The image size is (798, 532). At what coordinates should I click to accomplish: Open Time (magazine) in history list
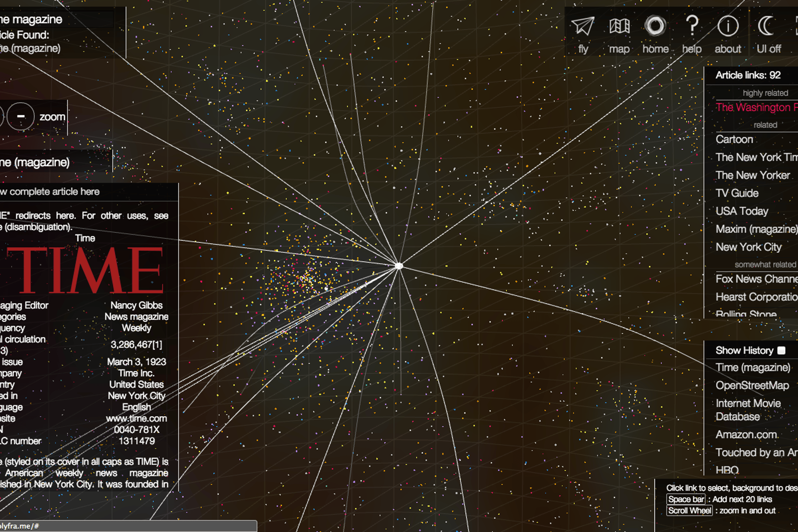[x=753, y=367]
